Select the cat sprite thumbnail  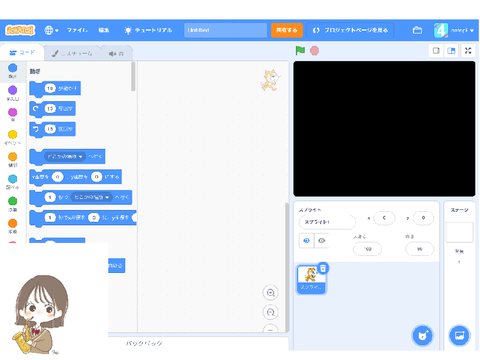[x=311, y=280]
